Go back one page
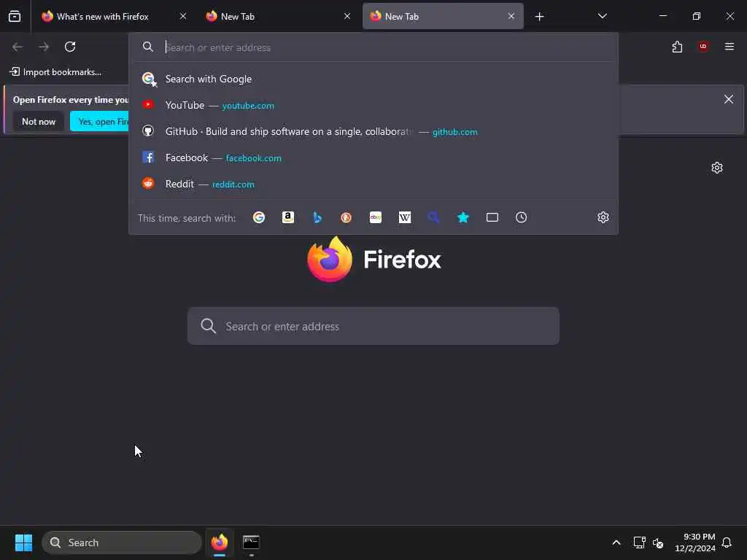This screenshot has width=747, height=560. [x=18, y=47]
